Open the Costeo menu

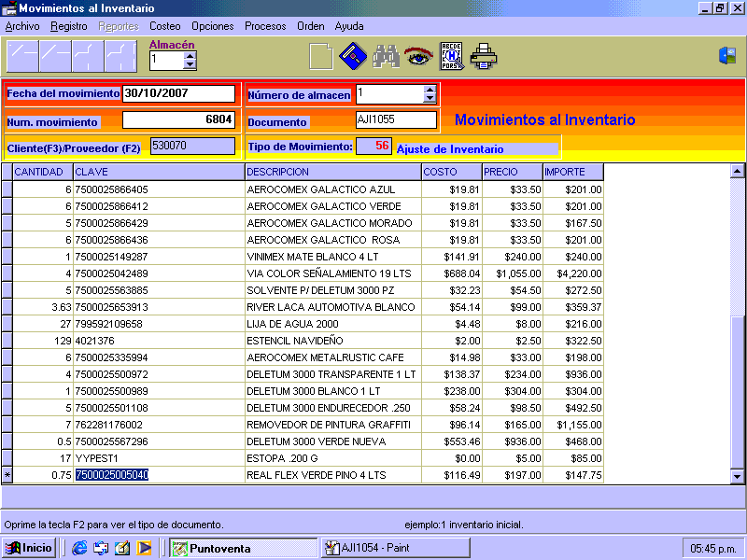tap(165, 26)
